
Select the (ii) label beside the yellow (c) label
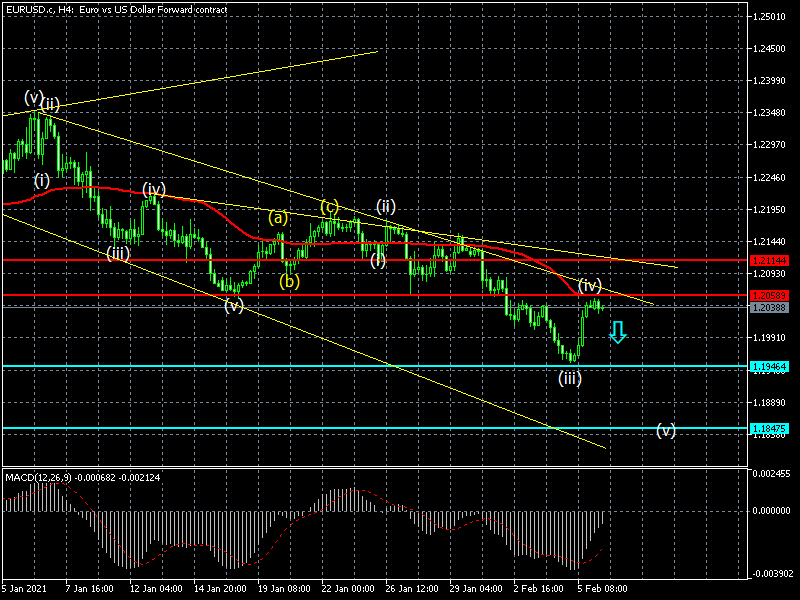(386, 207)
